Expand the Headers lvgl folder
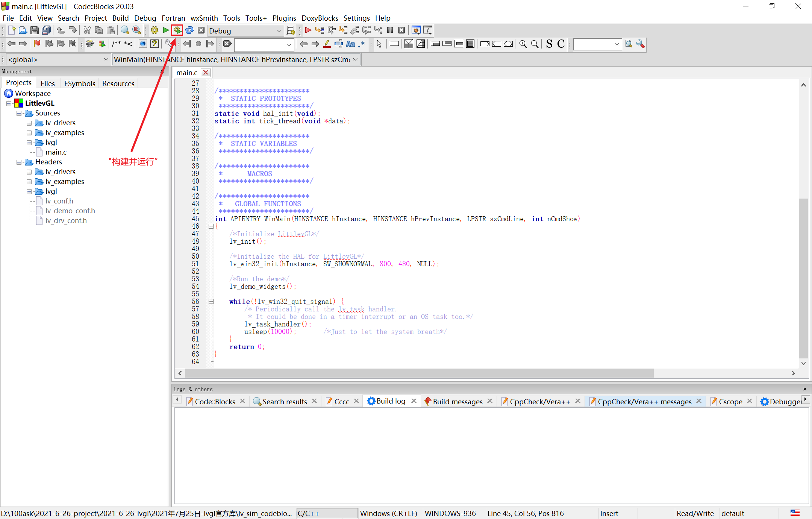Image resolution: width=812 pixels, height=519 pixels. click(28, 191)
